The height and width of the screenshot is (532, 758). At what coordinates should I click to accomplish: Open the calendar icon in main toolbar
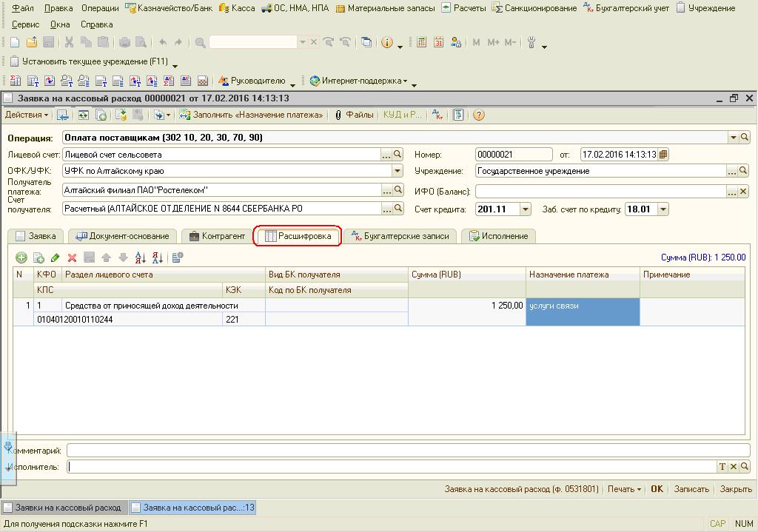438,42
